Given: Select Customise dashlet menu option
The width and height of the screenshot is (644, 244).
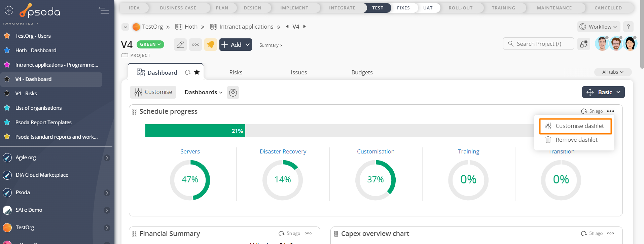Looking at the screenshot, I should (x=575, y=126).
